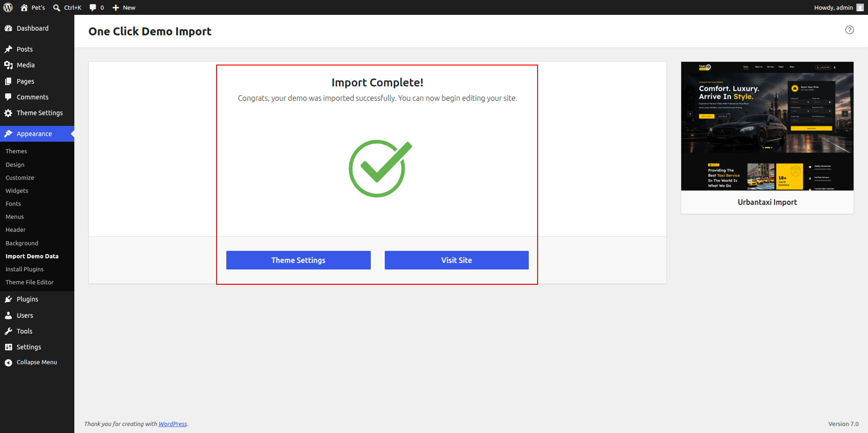Follow the WordPress footer link
This screenshot has width=868, height=433.
(173, 424)
